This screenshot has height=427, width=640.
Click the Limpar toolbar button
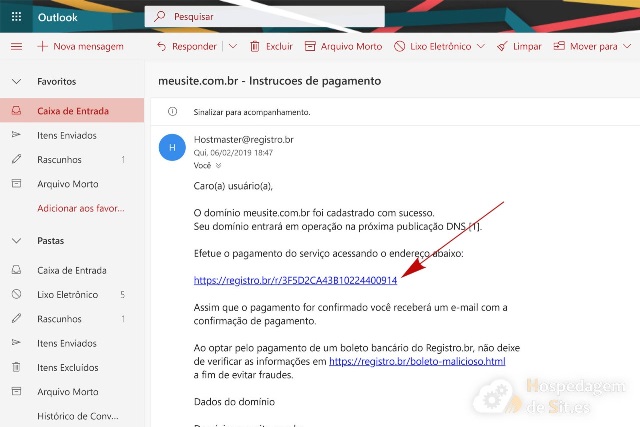point(519,46)
